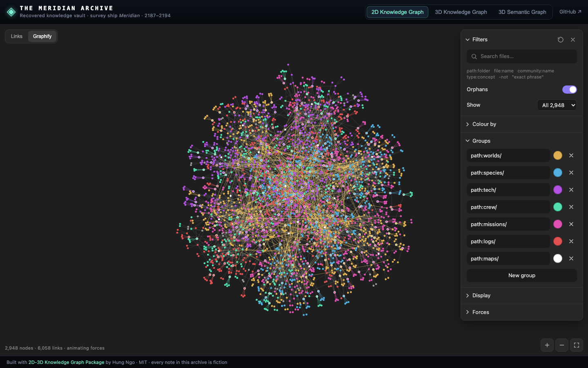Change the green swatch for path:crew/
This screenshot has height=368, width=588.
click(558, 207)
